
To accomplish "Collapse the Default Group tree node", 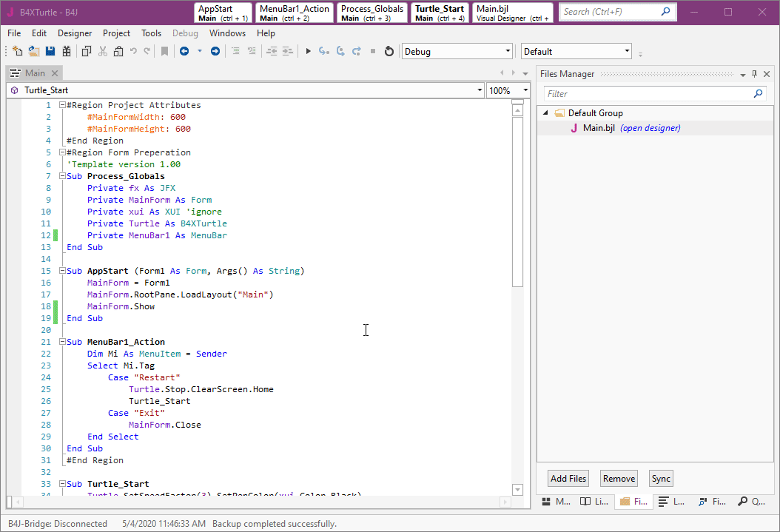I will 546,113.
